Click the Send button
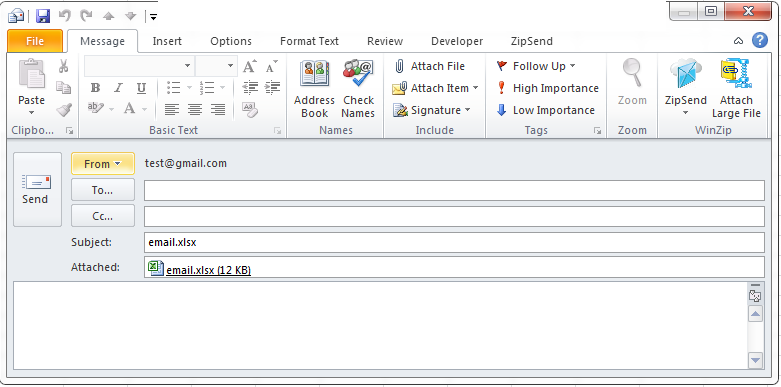The width and height of the screenshot is (781, 387). [37, 189]
